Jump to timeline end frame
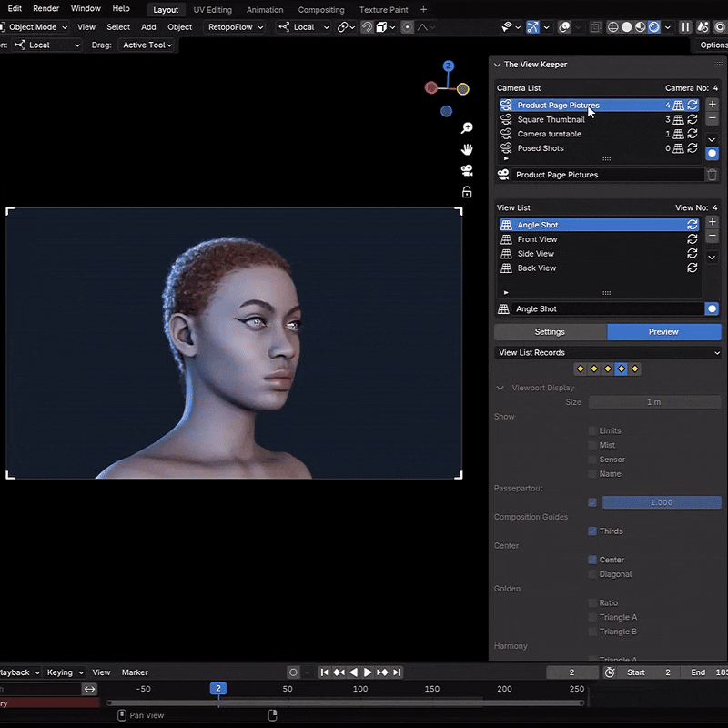Viewport: 728px width, 728px height. tap(397, 672)
